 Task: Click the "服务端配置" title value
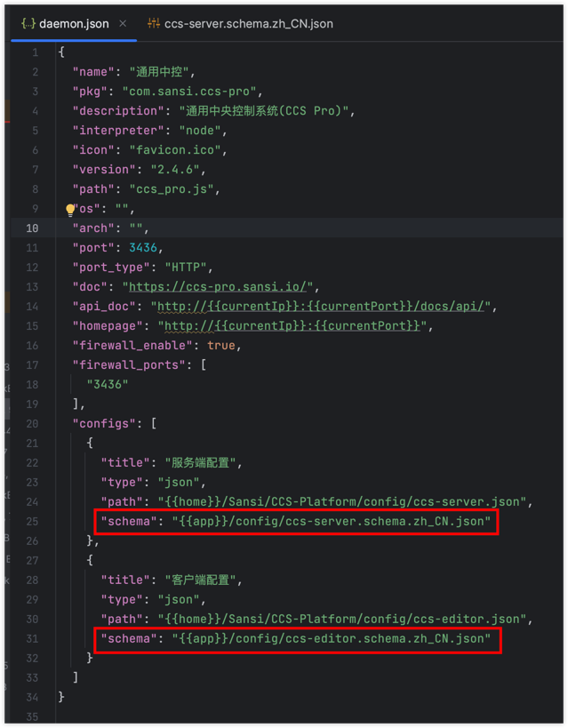[200, 463]
